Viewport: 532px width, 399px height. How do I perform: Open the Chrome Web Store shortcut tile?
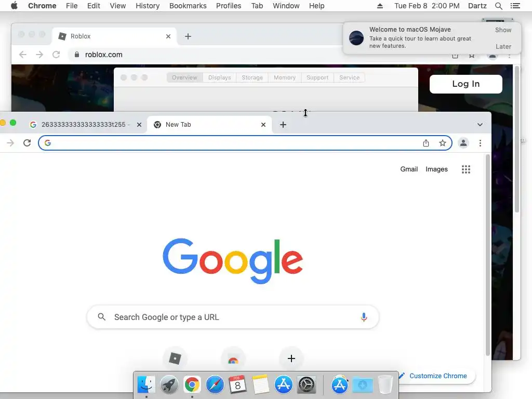pyautogui.click(x=233, y=358)
